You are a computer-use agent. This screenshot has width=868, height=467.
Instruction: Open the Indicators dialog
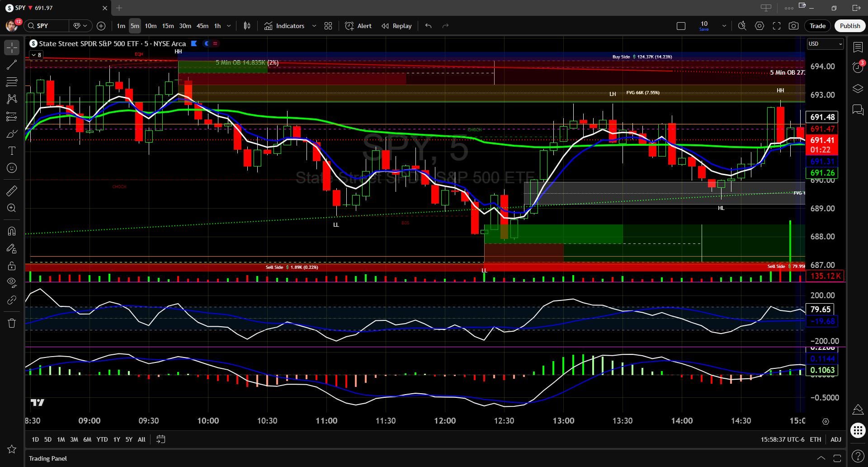pyautogui.click(x=284, y=26)
